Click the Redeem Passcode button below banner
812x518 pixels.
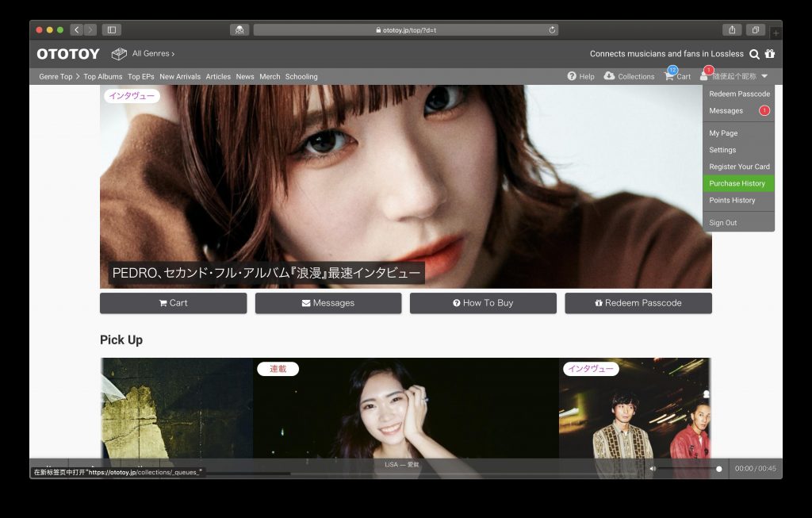638,303
